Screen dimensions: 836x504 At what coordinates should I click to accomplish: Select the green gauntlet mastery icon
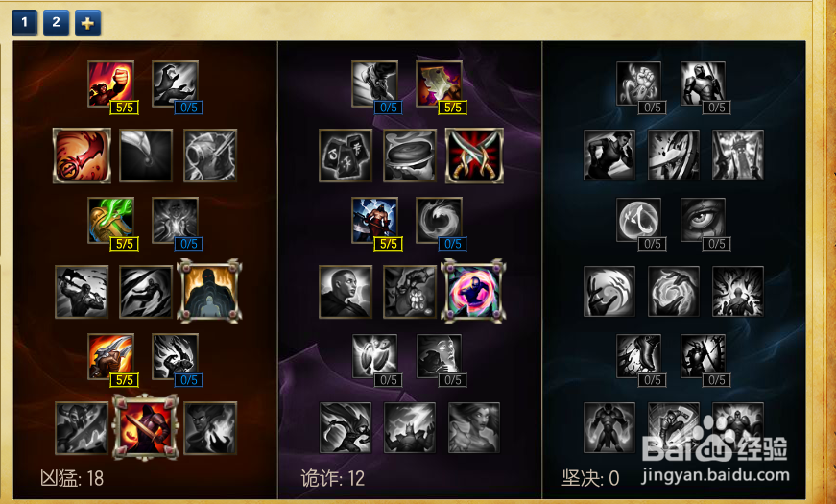pyautogui.click(x=111, y=220)
